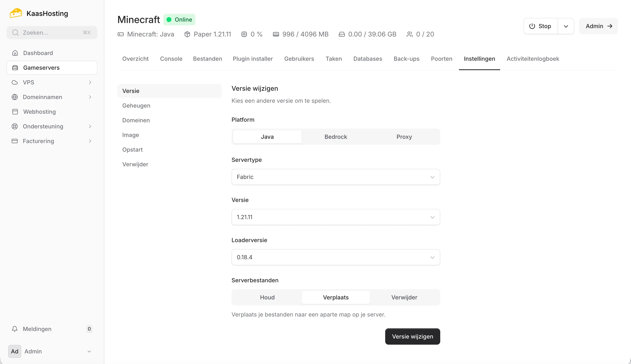Open the Servertype Fabric dropdown

coord(335,177)
